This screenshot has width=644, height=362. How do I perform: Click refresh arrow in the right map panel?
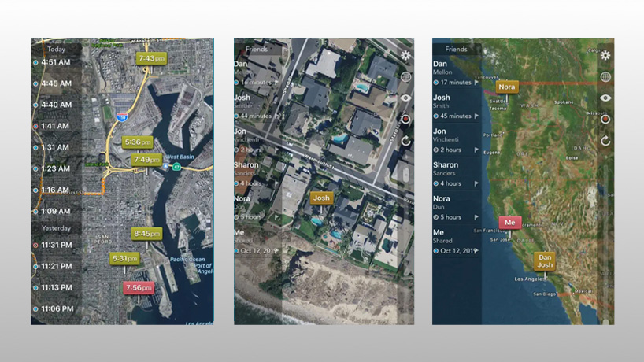pyautogui.click(x=605, y=141)
